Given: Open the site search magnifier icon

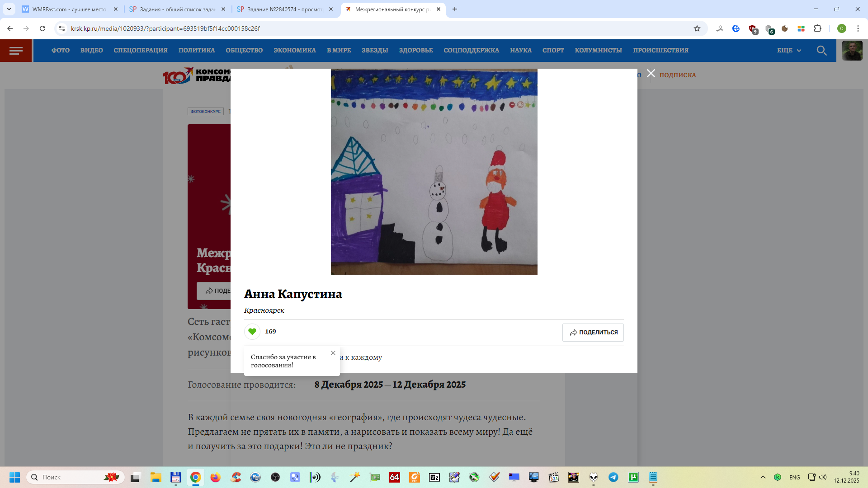Looking at the screenshot, I should click(821, 51).
